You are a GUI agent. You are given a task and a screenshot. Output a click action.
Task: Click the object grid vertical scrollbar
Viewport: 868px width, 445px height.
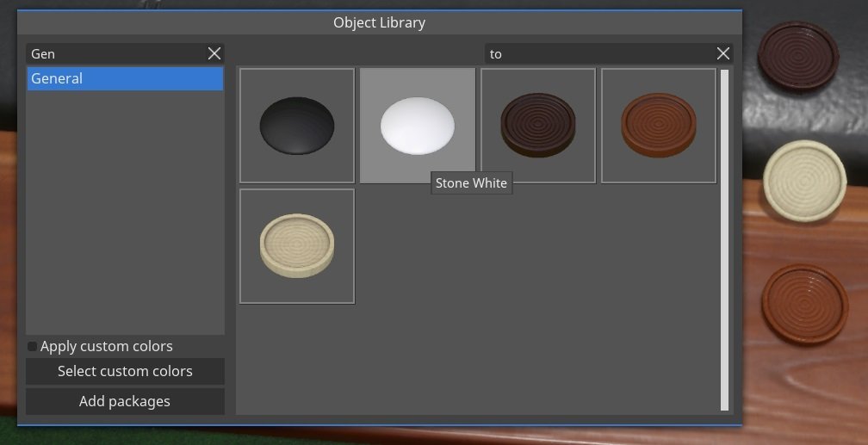[x=725, y=239]
